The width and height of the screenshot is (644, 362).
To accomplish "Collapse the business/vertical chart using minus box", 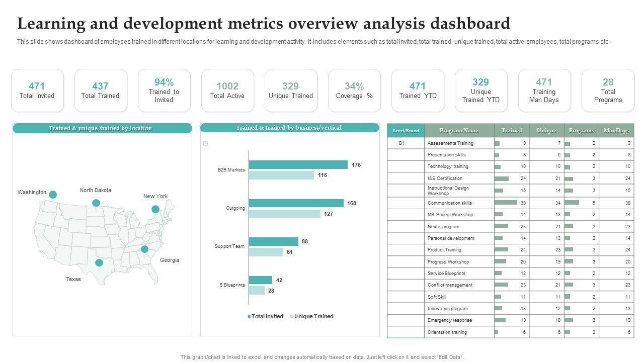I will pos(205,144).
